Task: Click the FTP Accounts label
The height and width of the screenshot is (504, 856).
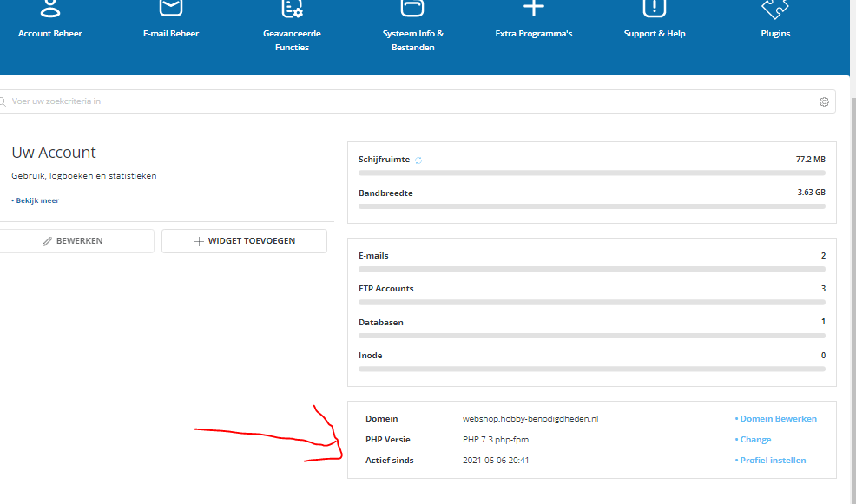Action: tap(386, 289)
